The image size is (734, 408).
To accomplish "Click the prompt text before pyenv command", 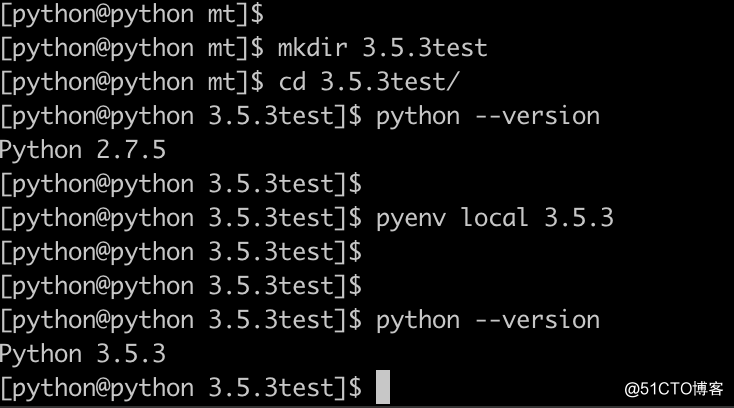I will [x=181, y=219].
